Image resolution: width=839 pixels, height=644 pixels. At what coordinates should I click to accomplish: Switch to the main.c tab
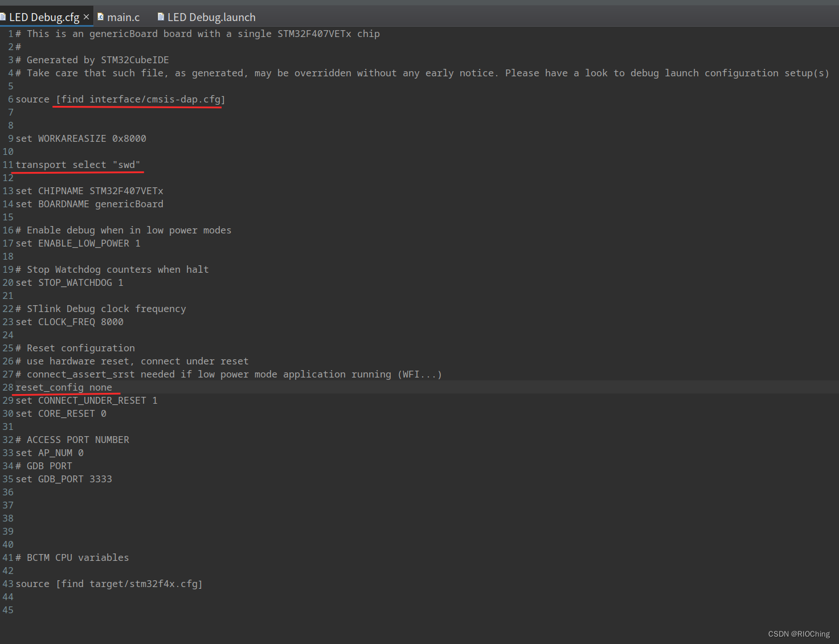123,17
